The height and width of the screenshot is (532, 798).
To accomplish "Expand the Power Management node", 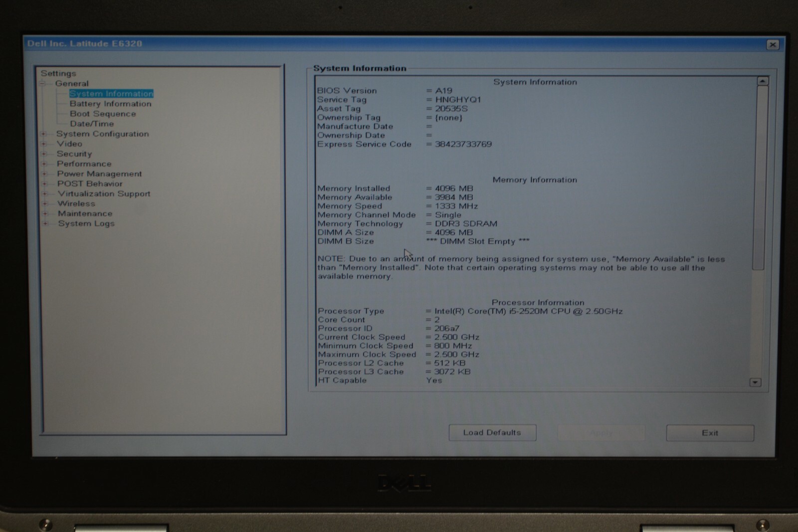I will (44, 174).
